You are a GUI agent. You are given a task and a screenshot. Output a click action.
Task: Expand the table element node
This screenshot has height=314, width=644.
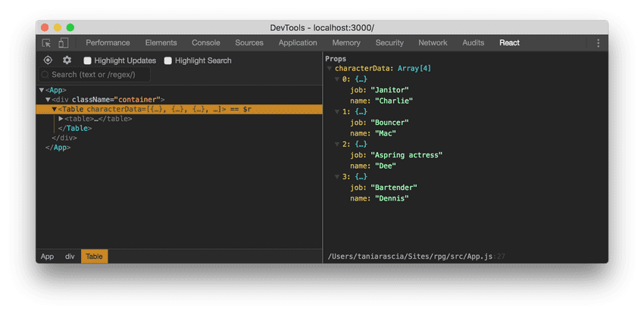[61, 119]
